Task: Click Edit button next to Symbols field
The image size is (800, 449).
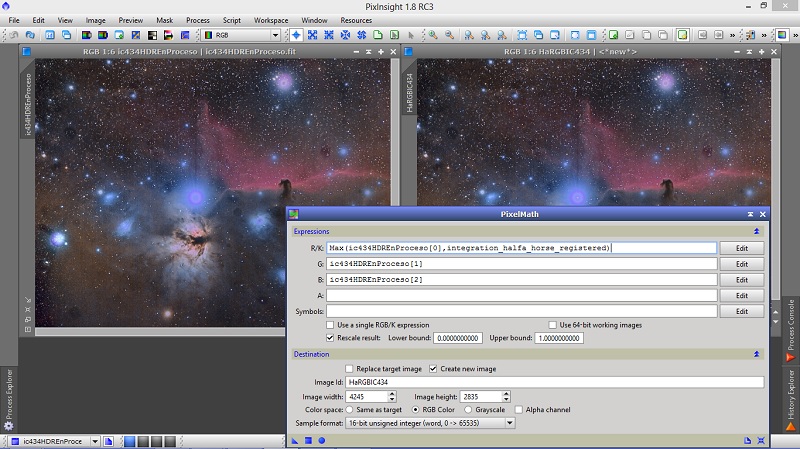Action: (741, 312)
